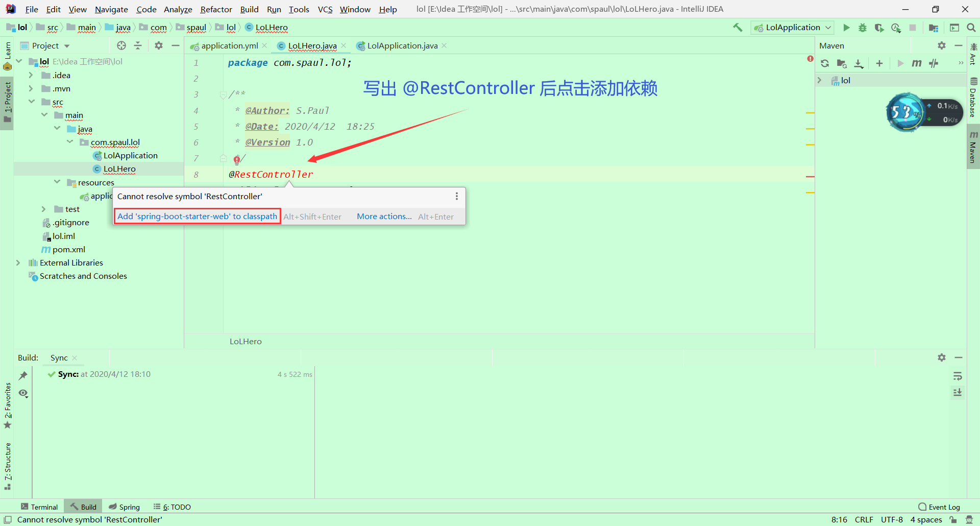Click the red error indicator in editor corner
Screen dimensions: 980x526
point(810,59)
